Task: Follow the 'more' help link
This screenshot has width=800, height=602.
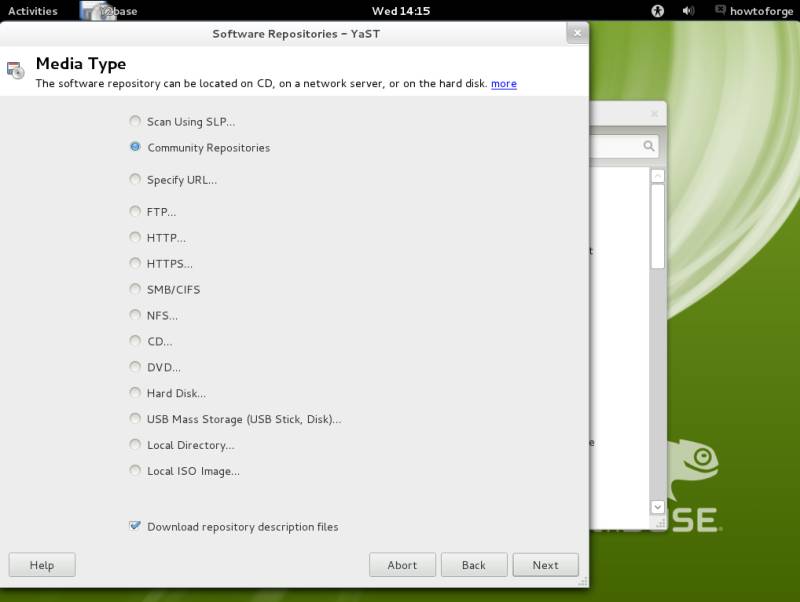Action: point(504,84)
